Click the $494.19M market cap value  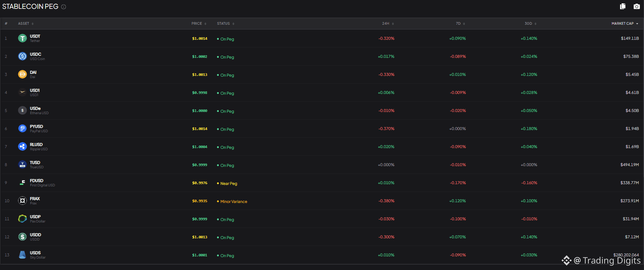pyautogui.click(x=629, y=165)
